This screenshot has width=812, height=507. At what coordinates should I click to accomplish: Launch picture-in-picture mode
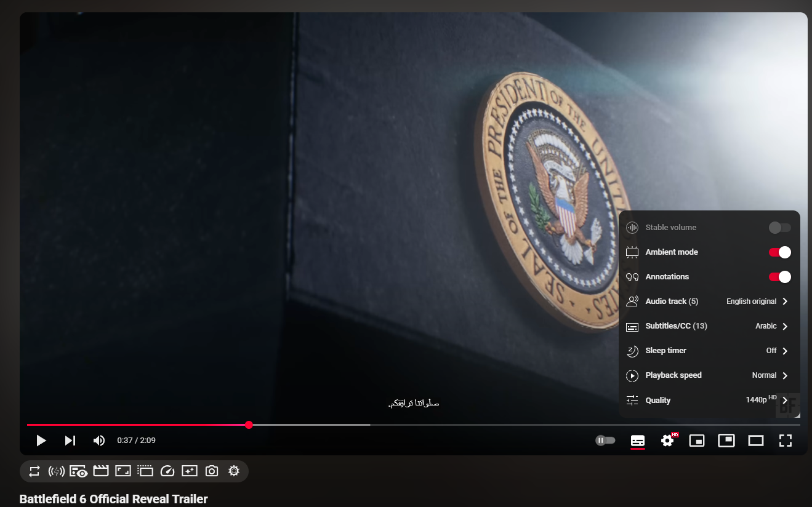pos(726,441)
